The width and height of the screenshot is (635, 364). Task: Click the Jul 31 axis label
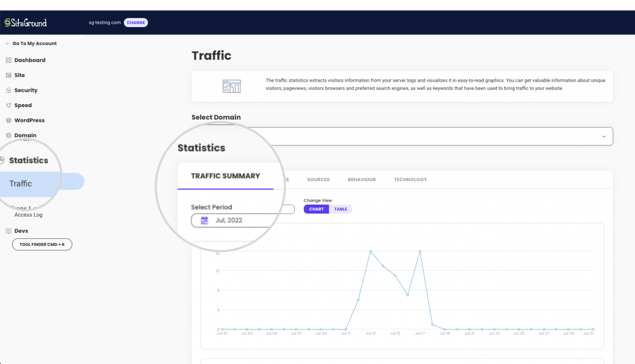[588, 333]
